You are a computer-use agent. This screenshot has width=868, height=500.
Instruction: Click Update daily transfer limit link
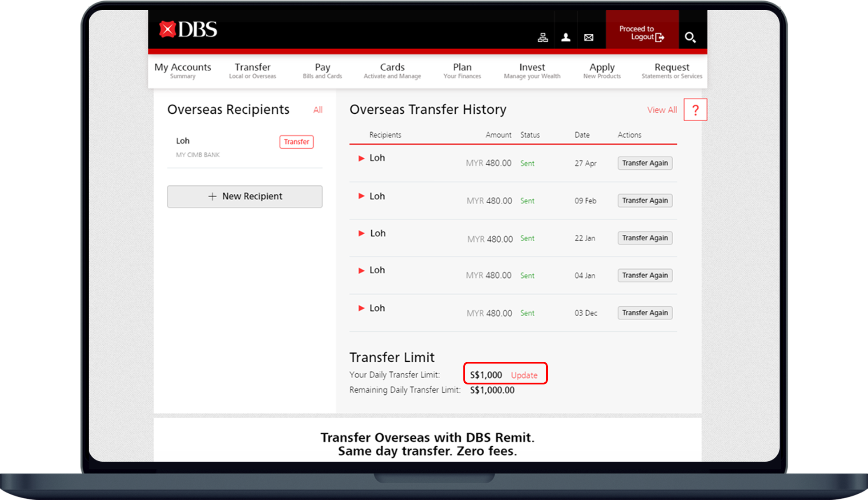coord(524,375)
